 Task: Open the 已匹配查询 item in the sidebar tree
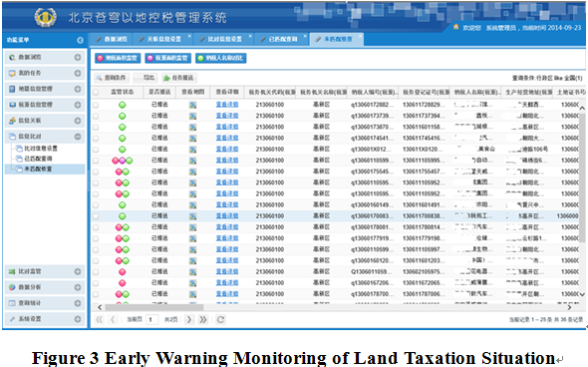pyautogui.click(x=38, y=159)
